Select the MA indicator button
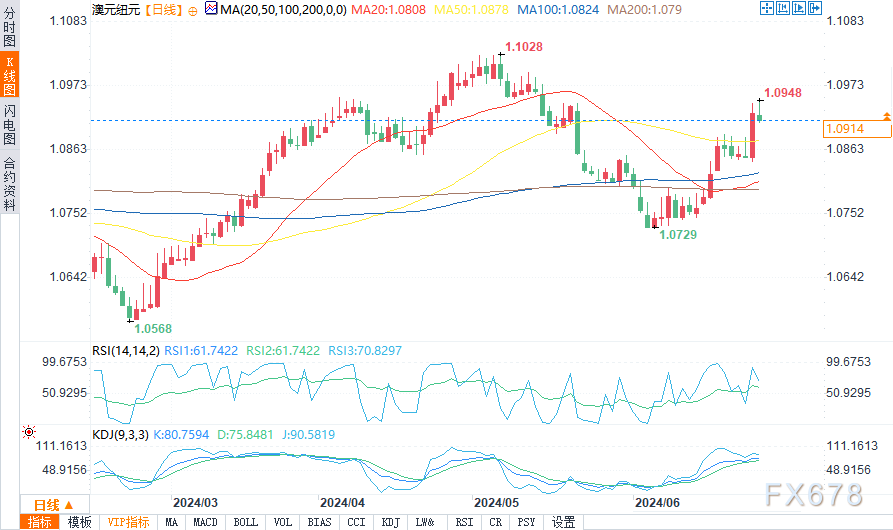 click(x=171, y=522)
